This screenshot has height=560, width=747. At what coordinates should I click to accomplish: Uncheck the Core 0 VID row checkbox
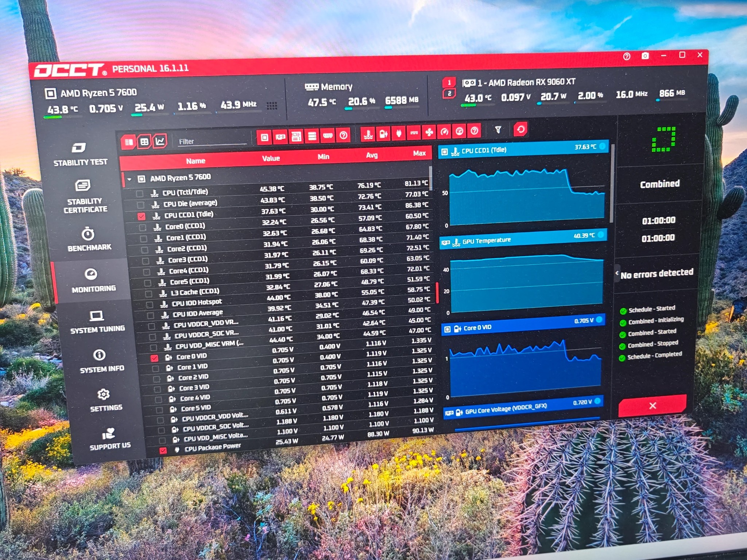pyautogui.click(x=154, y=358)
